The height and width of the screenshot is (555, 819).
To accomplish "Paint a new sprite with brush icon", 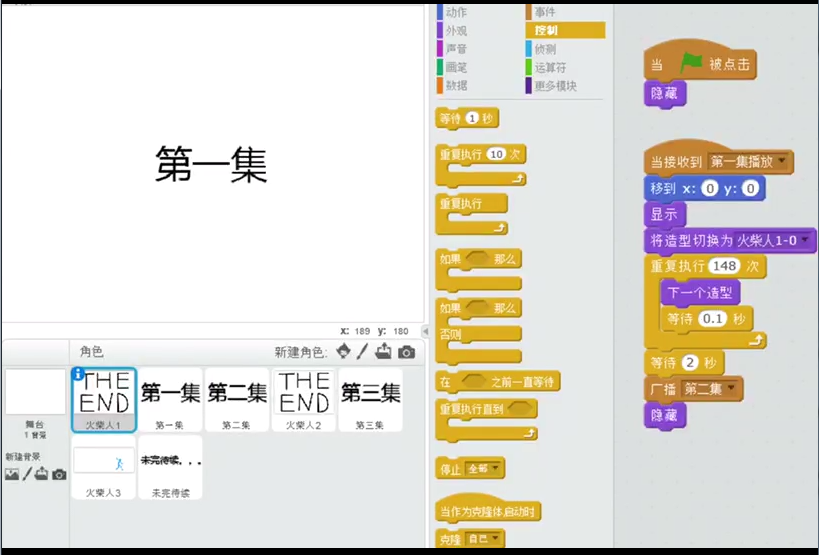I will [x=362, y=351].
